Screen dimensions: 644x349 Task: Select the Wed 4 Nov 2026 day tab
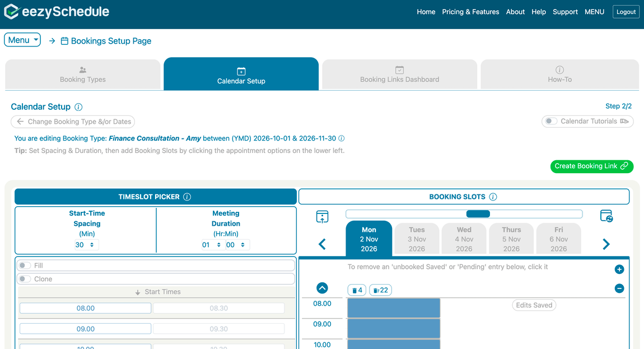click(x=464, y=239)
